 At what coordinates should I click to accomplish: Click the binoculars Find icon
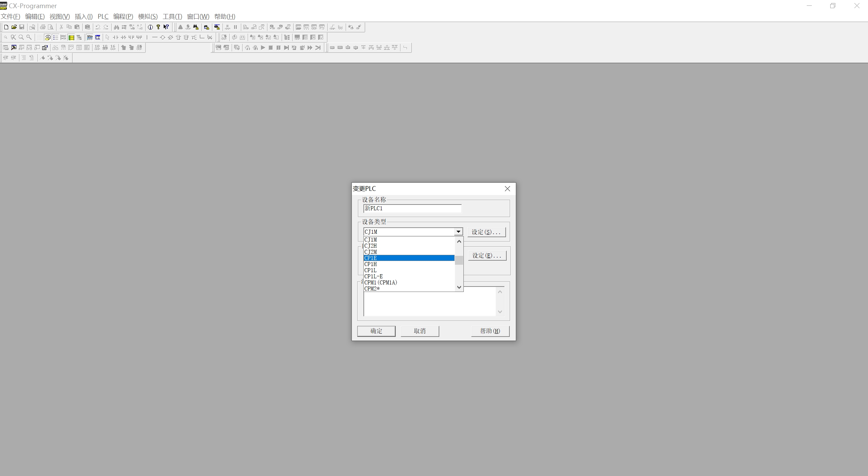coord(116,27)
